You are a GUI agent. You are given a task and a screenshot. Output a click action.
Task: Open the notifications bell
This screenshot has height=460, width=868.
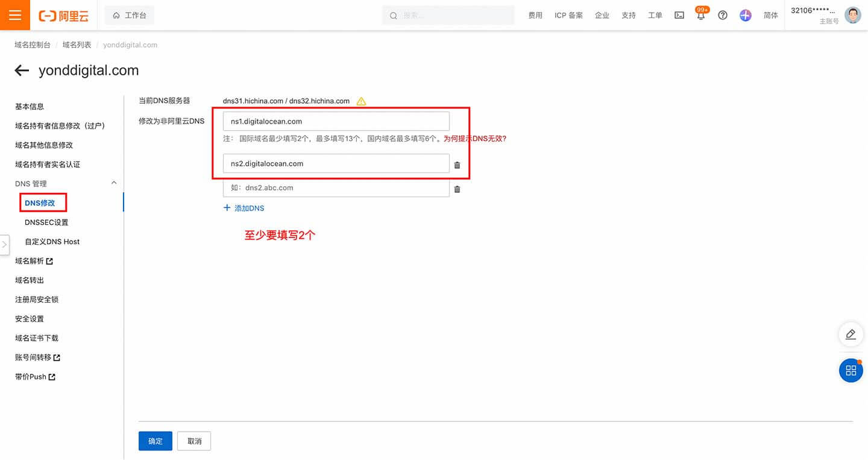[701, 14]
